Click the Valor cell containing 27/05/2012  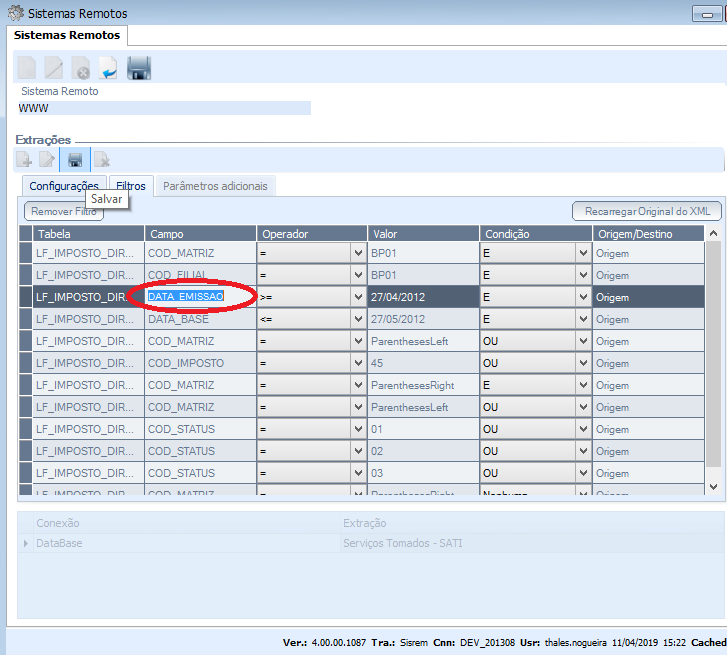pos(423,319)
